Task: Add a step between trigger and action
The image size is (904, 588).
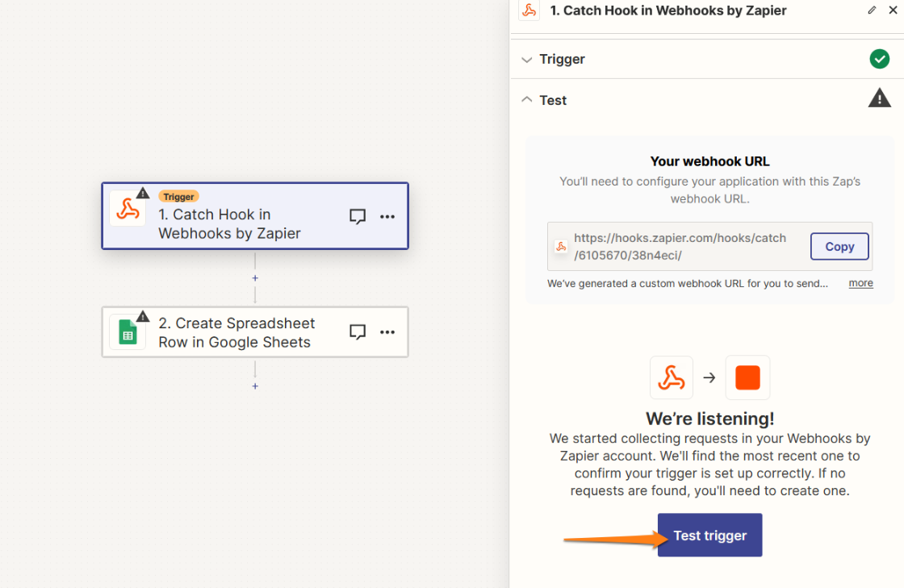Action: [255, 278]
